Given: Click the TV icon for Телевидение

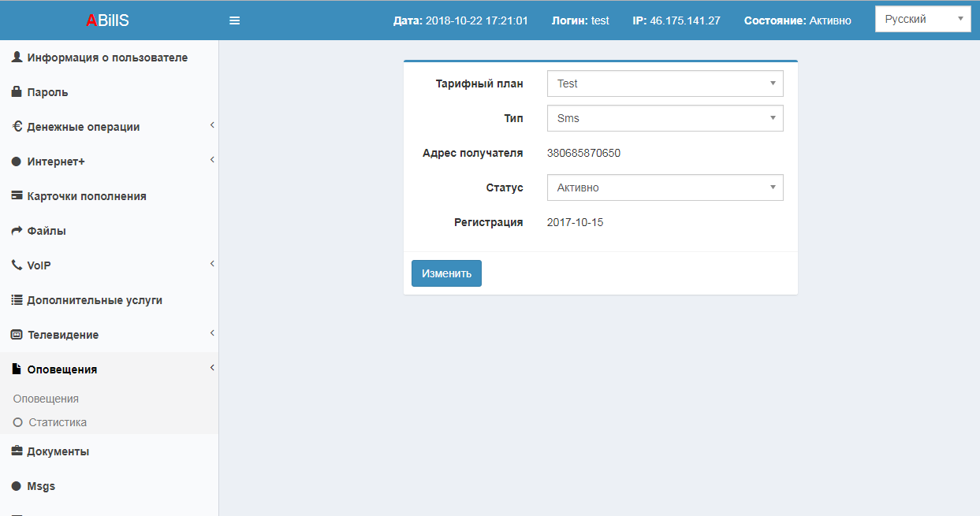Looking at the screenshot, I should click(x=17, y=335).
